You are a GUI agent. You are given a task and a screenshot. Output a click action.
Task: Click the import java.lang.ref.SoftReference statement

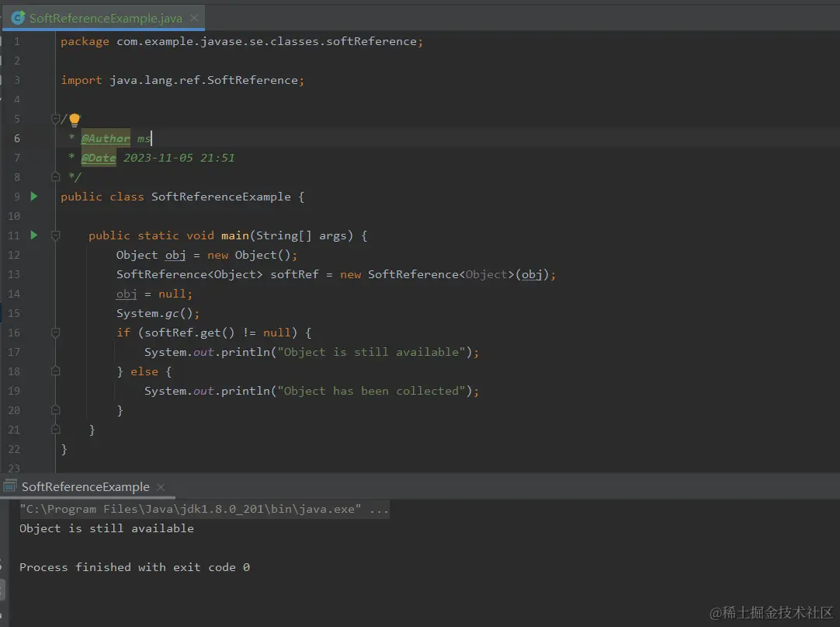[182, 81]
